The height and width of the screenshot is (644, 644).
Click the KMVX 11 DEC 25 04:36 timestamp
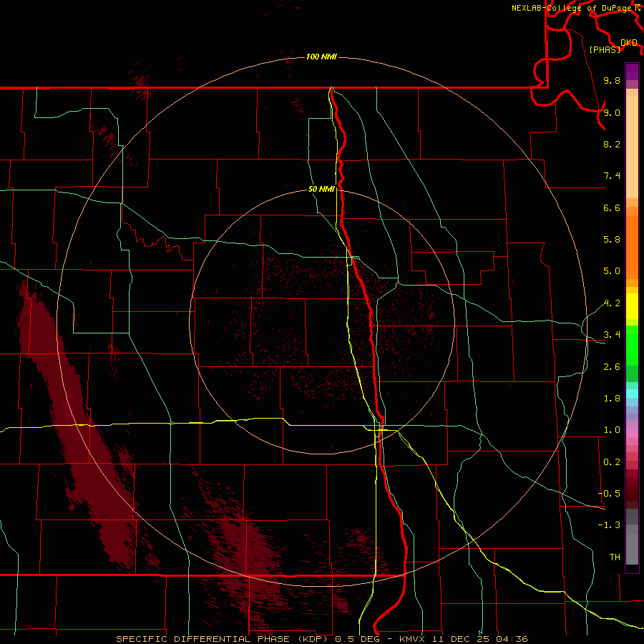click(x=463, y=639)
